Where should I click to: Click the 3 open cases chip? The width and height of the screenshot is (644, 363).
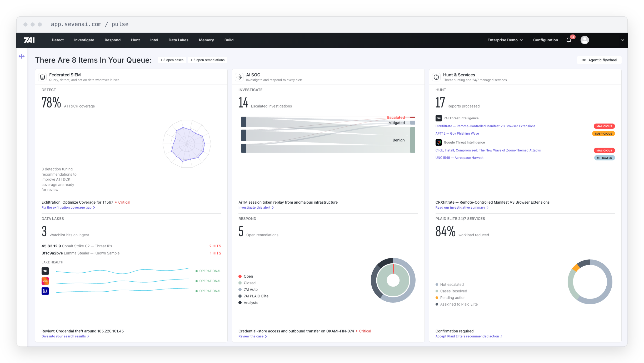click(172, 60)
